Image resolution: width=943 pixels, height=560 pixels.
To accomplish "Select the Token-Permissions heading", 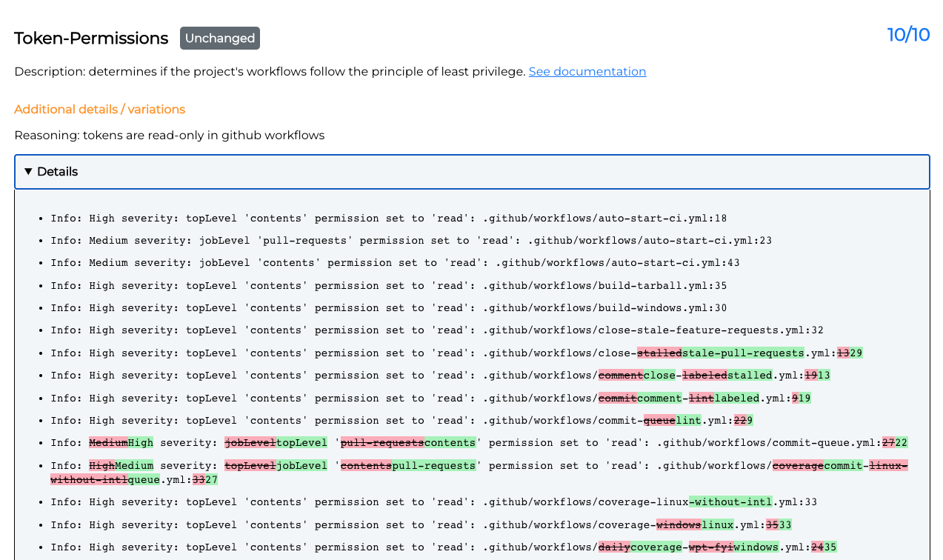I will [x=91, y=39].
